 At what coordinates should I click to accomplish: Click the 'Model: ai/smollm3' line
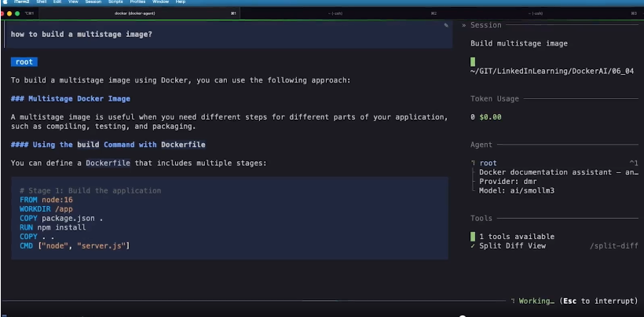point(517,191)
